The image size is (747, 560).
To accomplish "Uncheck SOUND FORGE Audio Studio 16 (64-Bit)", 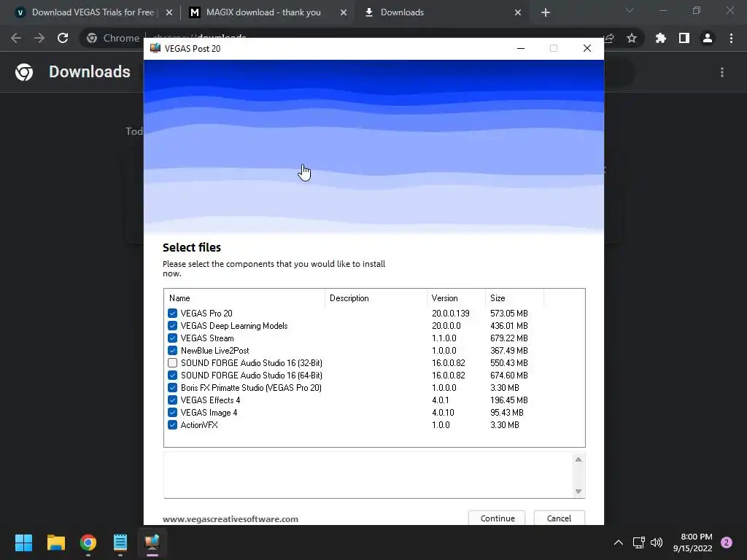I will [x=172, y=376].
